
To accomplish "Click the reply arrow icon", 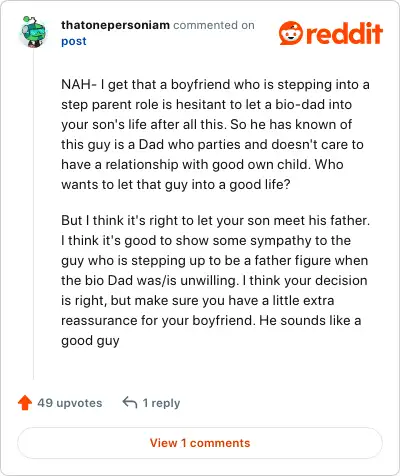I will tap(130, 402).
